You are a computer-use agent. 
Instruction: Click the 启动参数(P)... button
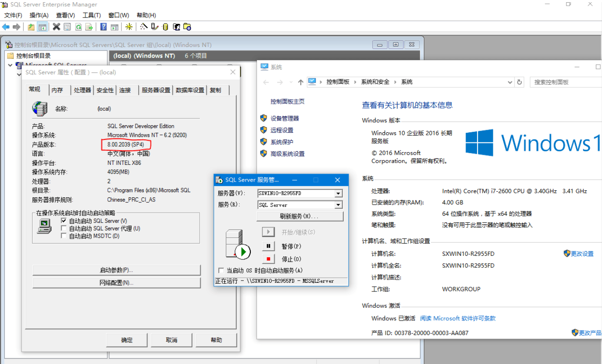click(117, 270)
